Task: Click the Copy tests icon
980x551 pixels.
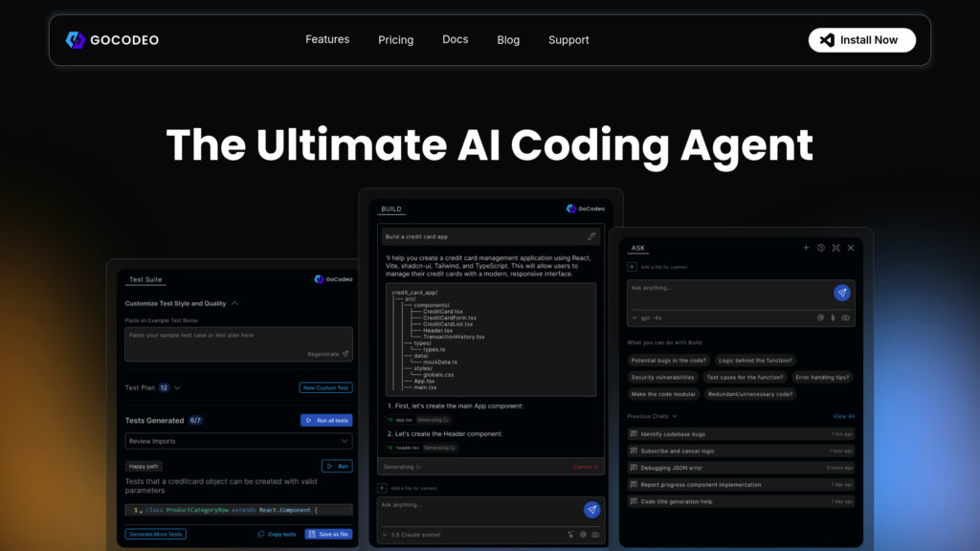Action: click(260, 534)
